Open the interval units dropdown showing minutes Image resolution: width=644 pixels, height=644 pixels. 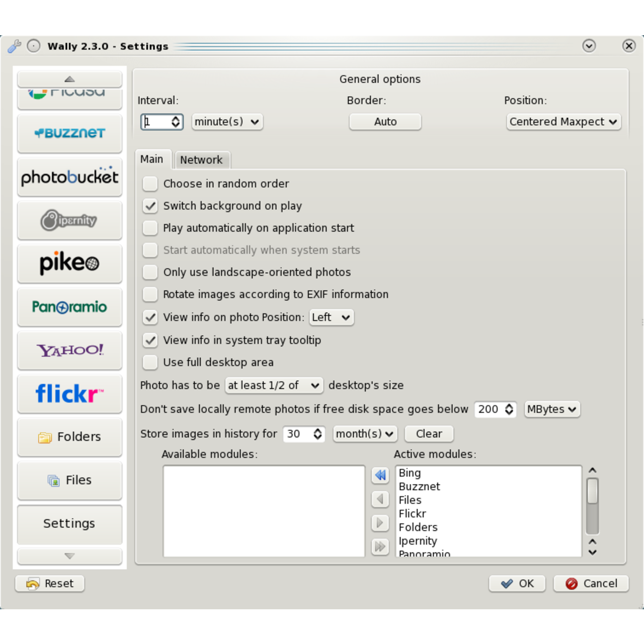(227, 122)
